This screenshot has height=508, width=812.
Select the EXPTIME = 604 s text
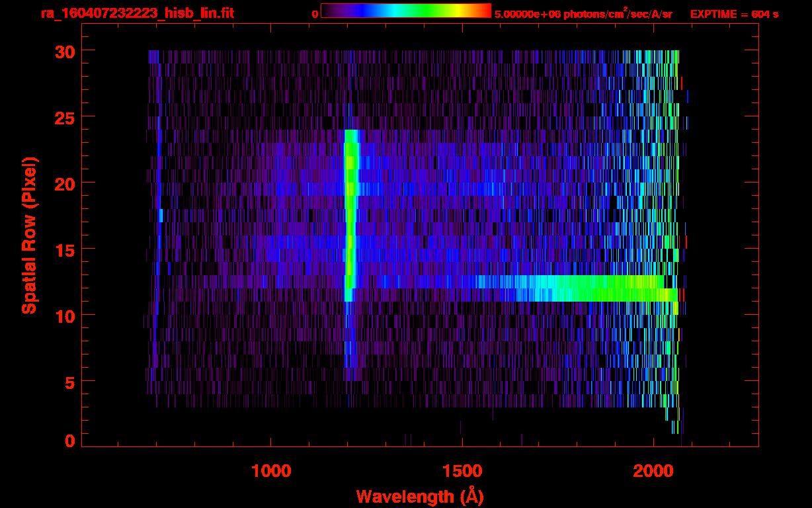pos(734,14)
